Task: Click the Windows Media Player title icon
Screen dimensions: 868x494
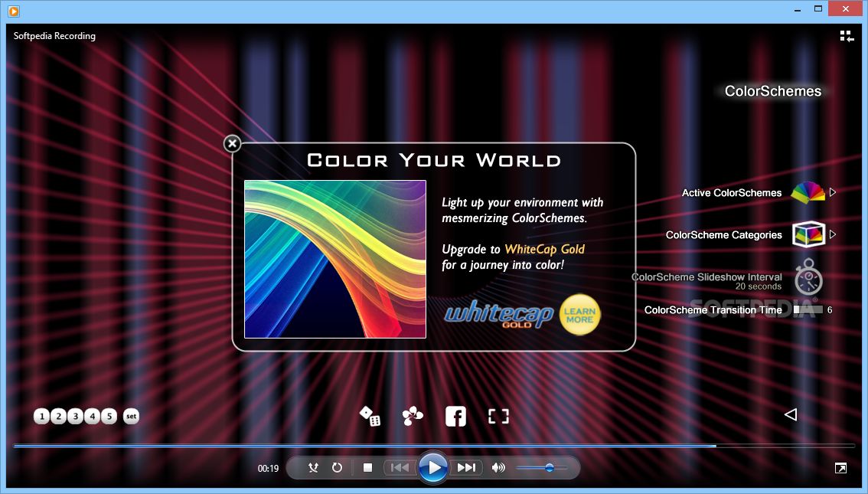Action: 14,11
